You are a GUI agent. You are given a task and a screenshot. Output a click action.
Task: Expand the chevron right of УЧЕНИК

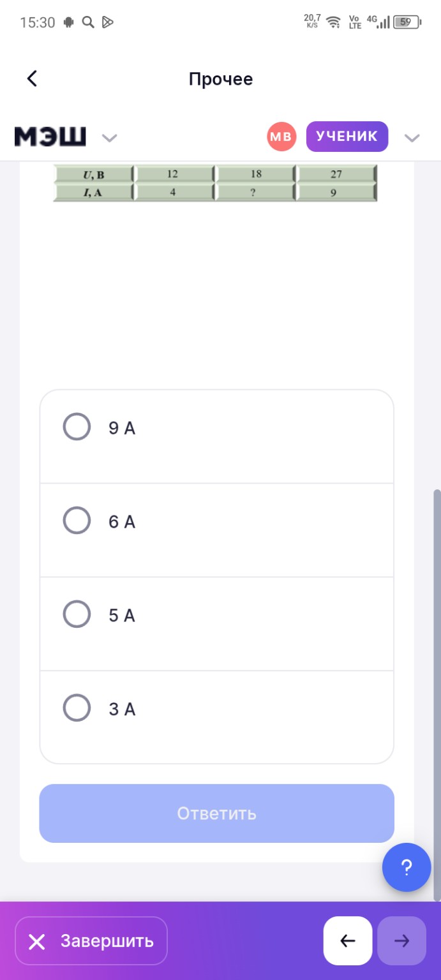tap(412, 138)
